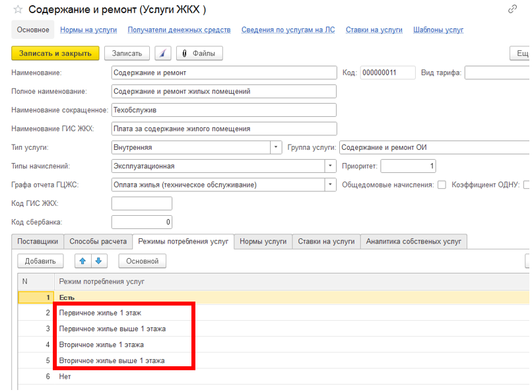The height and width of the screenshot is (392, 532).
Task: Open Шаблоны услуг link
Action: [438, 30]
